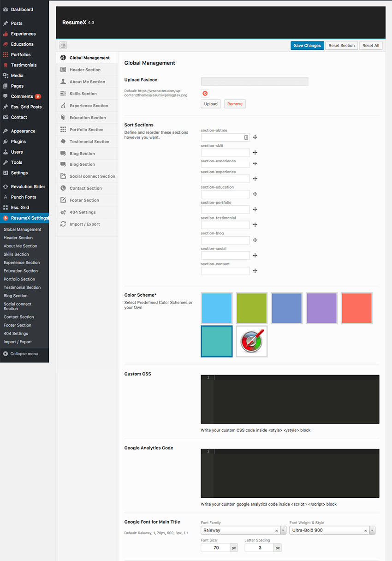Click the Font Size field showing 70
This screenshot has width=392, height=561.
point(215,548)
